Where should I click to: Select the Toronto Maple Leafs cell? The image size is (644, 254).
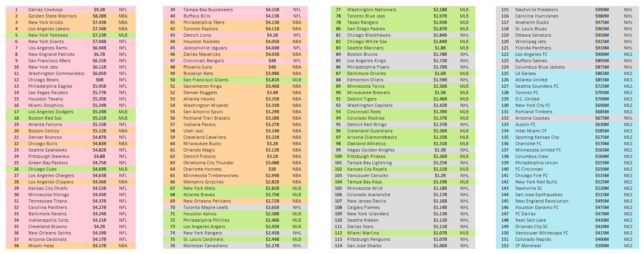[206, 207]
